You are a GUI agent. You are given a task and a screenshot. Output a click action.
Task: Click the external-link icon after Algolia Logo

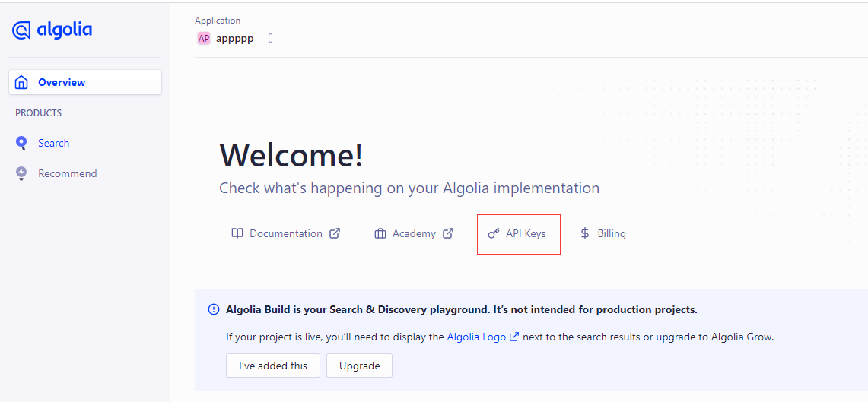(513, 336)
